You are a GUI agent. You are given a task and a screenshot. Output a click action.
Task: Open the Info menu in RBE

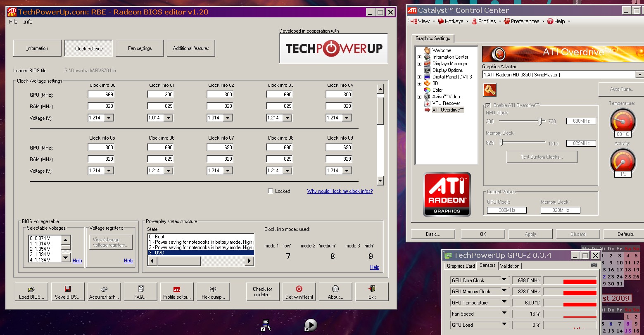point(28,21)
